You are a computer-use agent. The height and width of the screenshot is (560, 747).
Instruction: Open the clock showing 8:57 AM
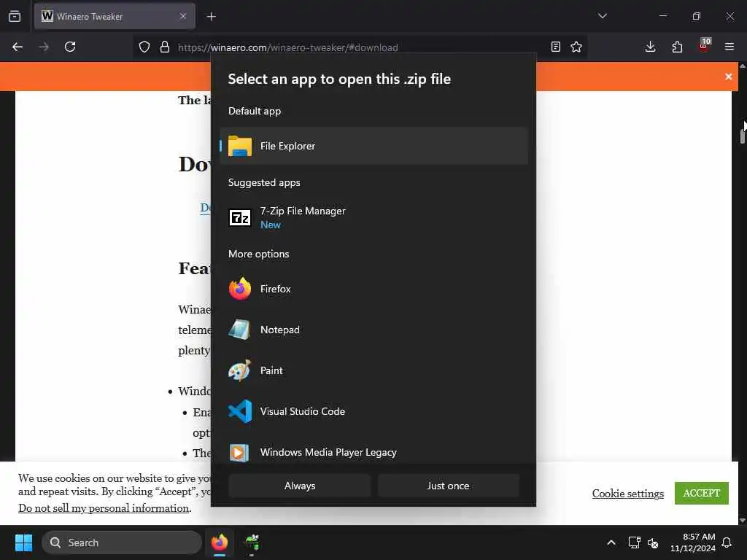(693, 542)
